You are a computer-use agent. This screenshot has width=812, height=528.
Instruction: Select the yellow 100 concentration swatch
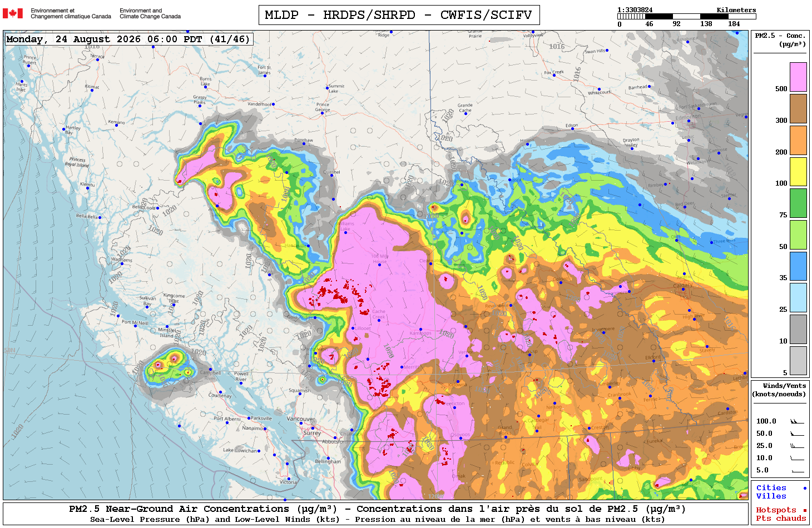tap(798, 171)
